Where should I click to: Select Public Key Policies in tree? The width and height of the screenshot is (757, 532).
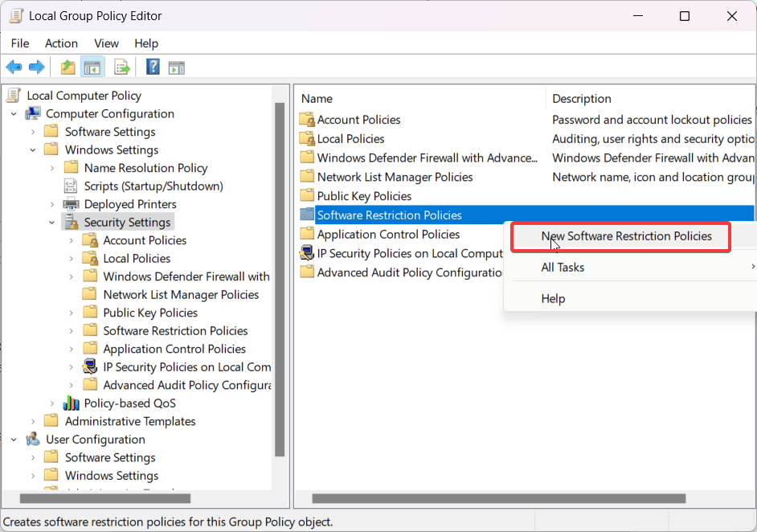150,313
